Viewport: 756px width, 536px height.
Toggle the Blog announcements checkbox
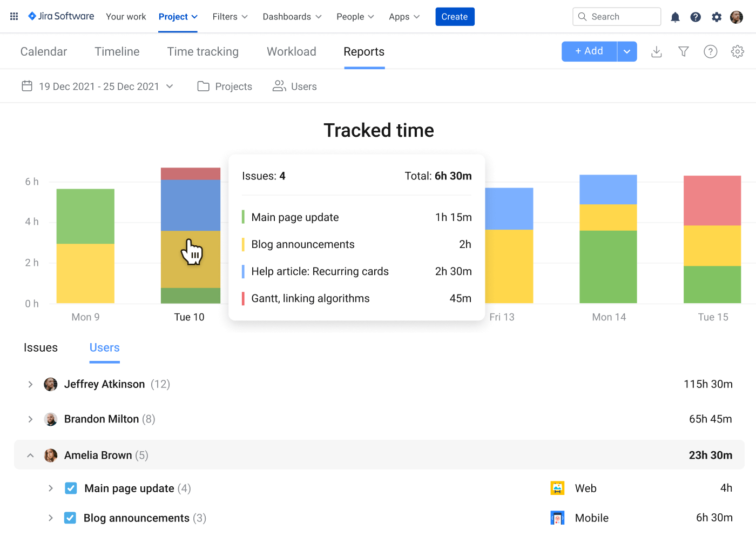pyautogui.click(x=70, y=518)
